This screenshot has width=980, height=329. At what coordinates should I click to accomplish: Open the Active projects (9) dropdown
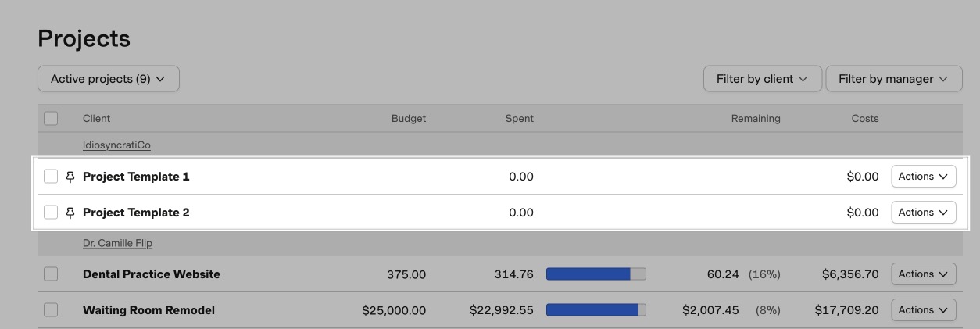109,79
